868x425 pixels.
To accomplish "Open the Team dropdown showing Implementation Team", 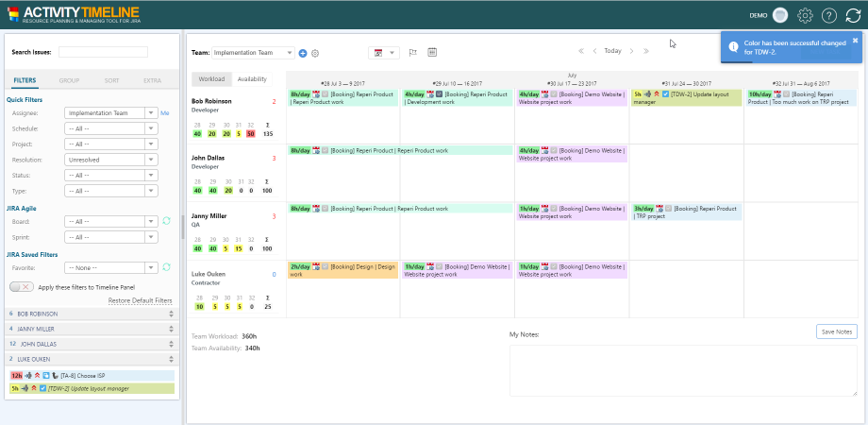I will coord(253,53).
